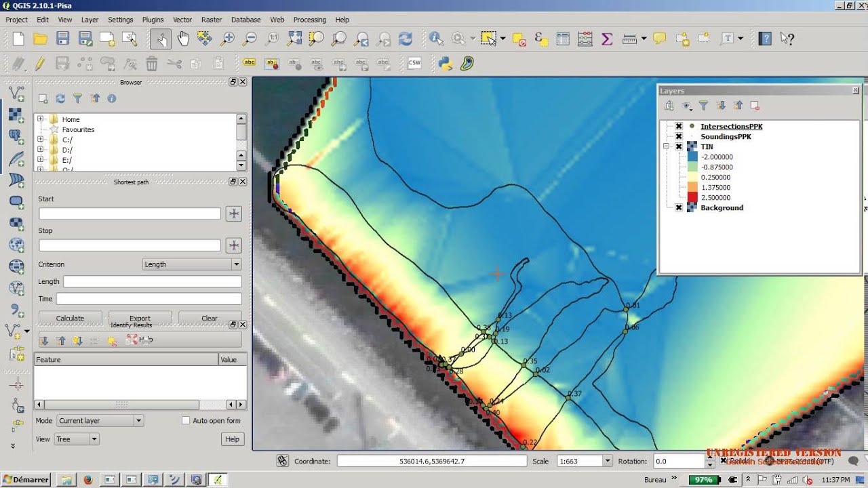Toggle editing with the yellow pencil icon
Image resolution: width=868 pixels, height=488 pixels.
41,64
